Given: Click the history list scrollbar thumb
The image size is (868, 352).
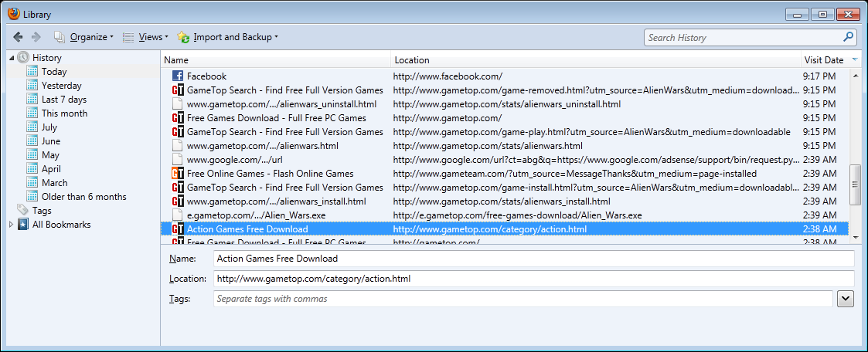Looking at the screenshot, I should [856, 186].
